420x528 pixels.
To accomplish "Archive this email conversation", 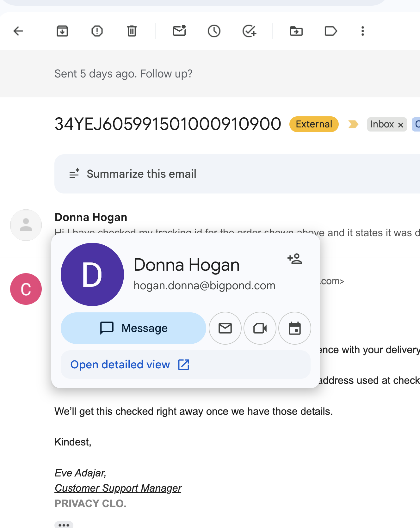I will click(62, 31).
